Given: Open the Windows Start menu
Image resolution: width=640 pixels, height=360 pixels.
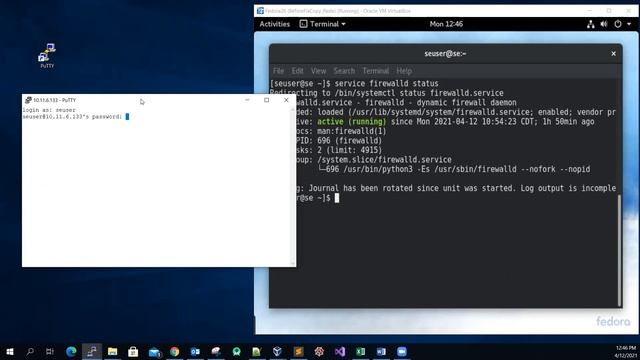Looking at the screenshot, I should coord(10,351).
